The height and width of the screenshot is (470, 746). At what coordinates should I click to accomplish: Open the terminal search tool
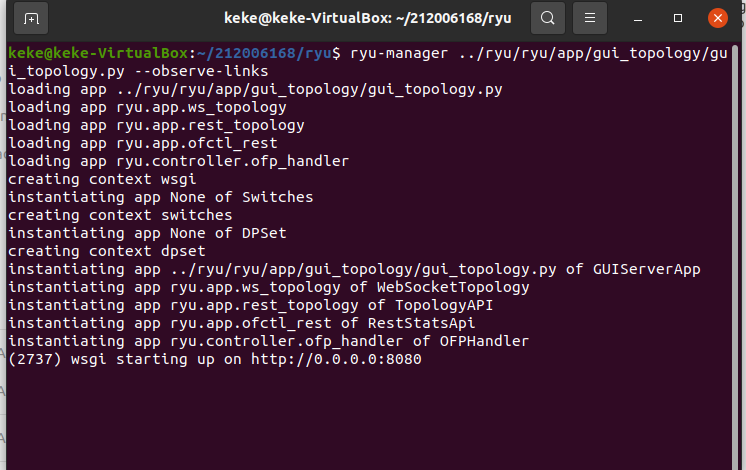(x=548, y=19)
